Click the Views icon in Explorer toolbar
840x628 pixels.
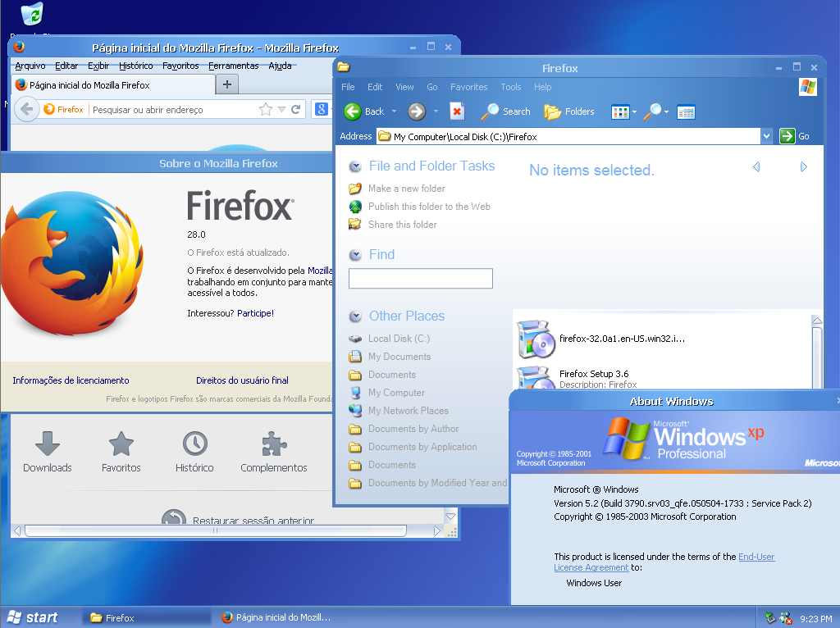coord(620,111)
